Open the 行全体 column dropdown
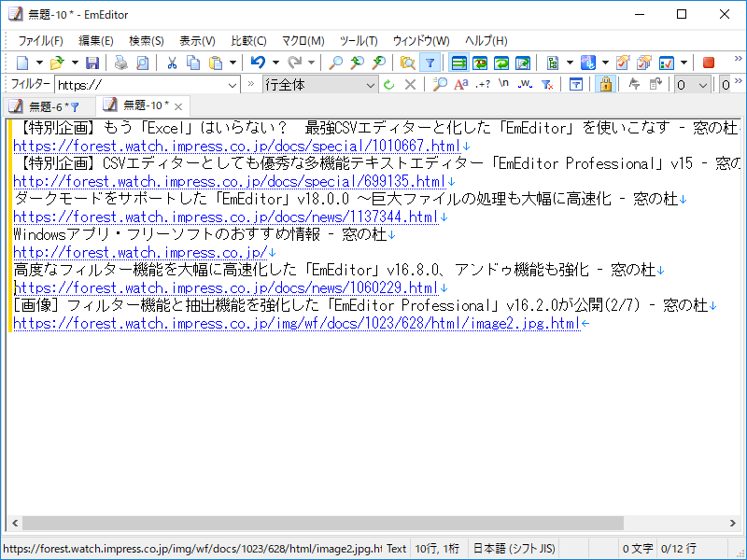This screenshot has height=560, width=747. [319, 85]
